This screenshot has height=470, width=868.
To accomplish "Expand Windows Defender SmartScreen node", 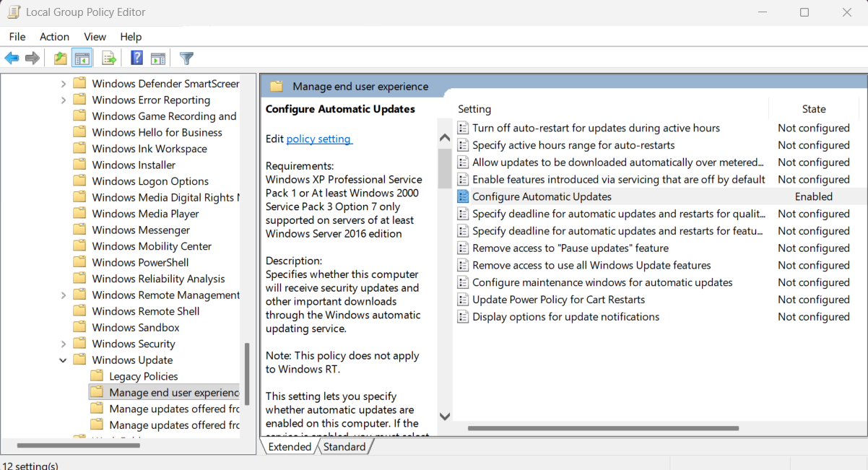I will click(63, 84).
